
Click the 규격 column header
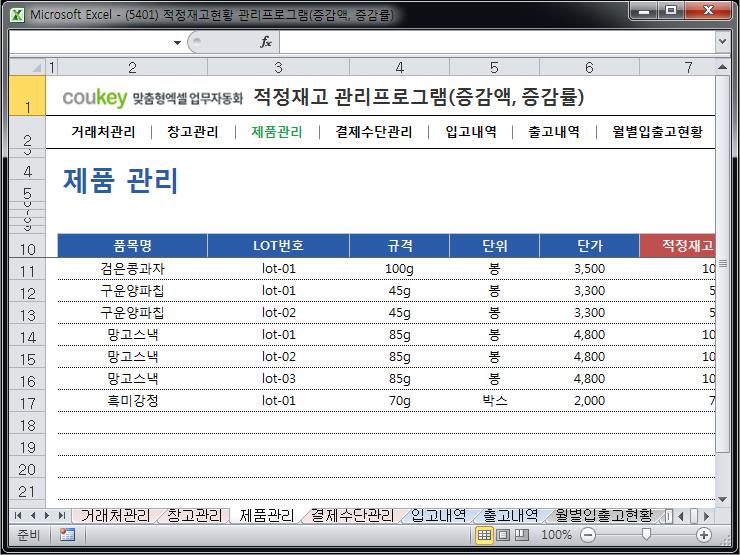click(399, 245)
